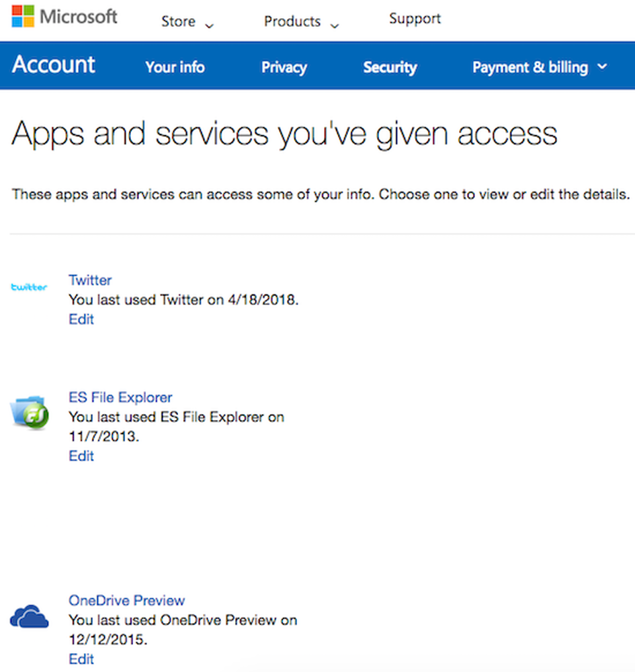Viewport: 635px width, 672px height.
Task: Navigate to the Security tab
Action: tap(390, 67)
